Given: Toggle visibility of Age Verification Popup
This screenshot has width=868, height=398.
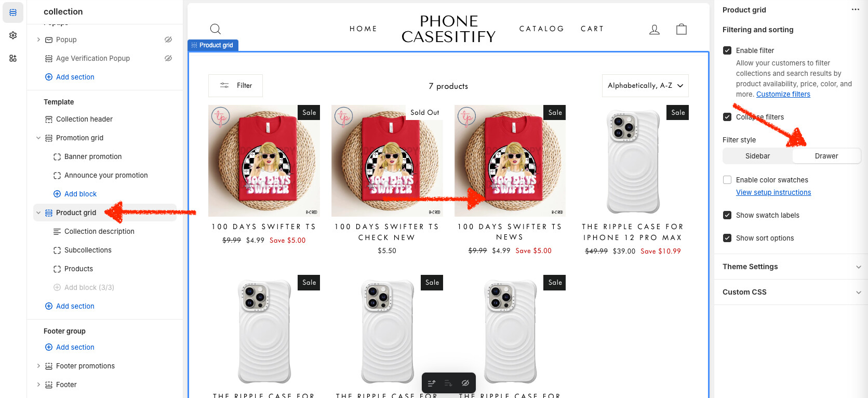Looking at the screenshot, I should coord(168,58).
